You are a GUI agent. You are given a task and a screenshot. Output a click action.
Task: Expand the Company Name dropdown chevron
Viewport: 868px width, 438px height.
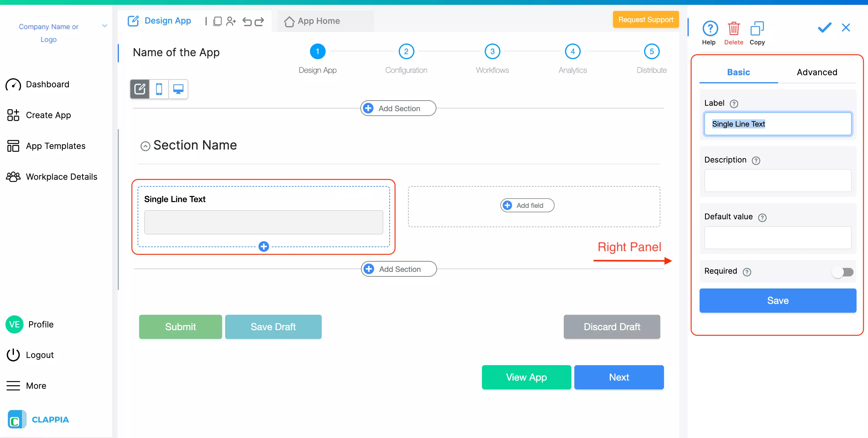pos(105,26)
